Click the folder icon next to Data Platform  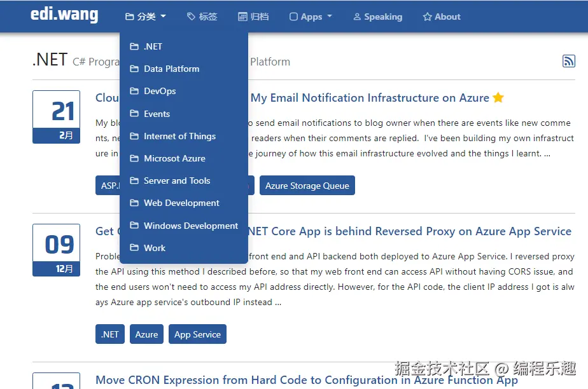(x=134, y=69)
